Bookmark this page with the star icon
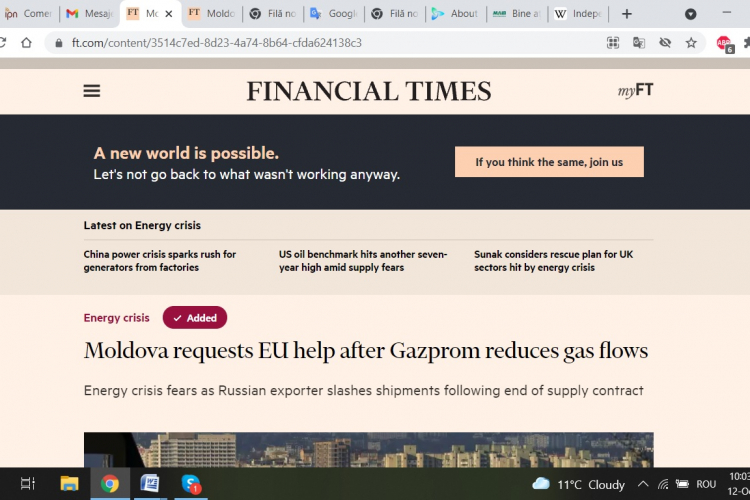The image size is (750, 500). [691, 43]
